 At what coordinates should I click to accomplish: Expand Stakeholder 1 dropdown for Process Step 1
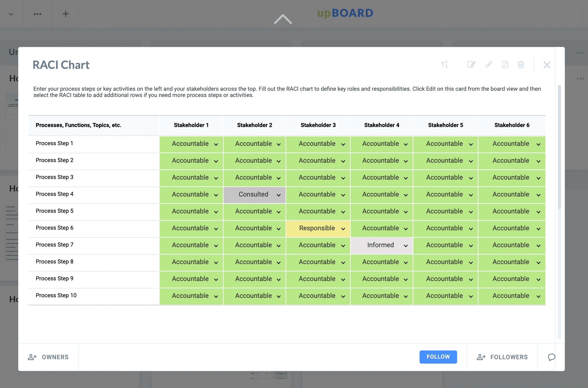191,144
